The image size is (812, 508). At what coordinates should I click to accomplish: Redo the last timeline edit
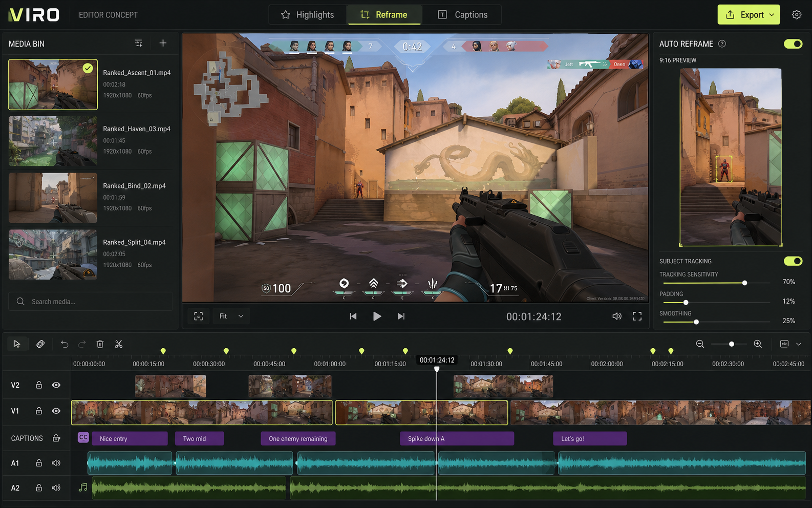82,344
